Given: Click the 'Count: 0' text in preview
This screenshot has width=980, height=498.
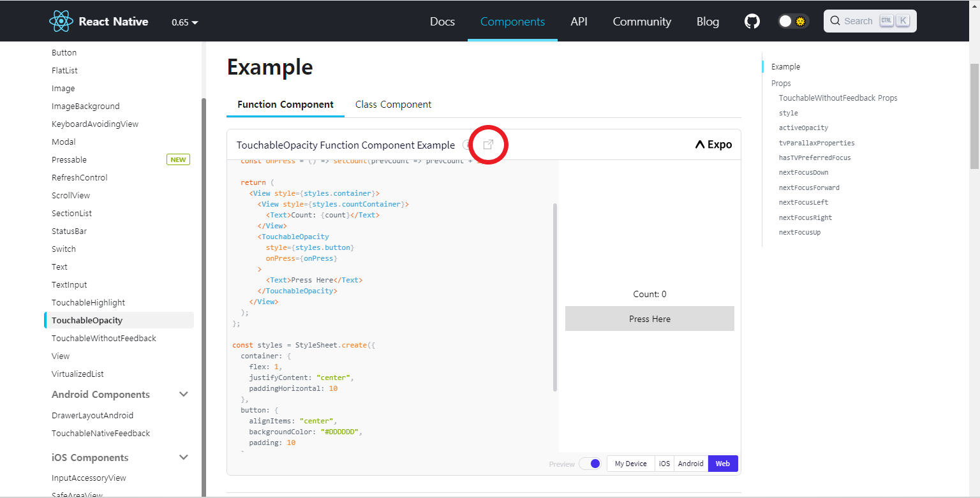Looking at the screenshot, I should coord(650,295).
